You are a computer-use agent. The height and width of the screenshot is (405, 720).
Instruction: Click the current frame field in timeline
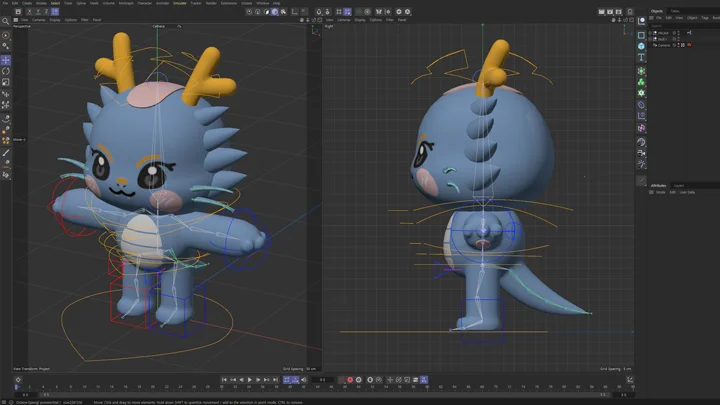point(322,380)
